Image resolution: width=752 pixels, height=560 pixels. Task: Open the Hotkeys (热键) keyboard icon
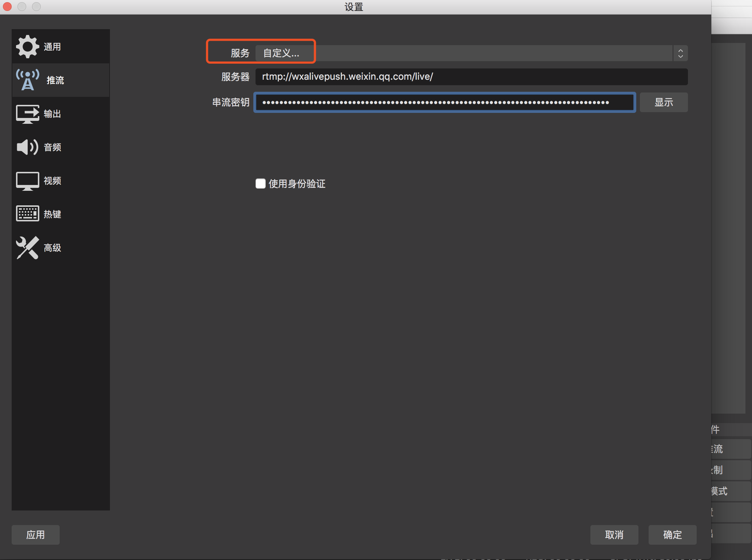tap(28, 214)
